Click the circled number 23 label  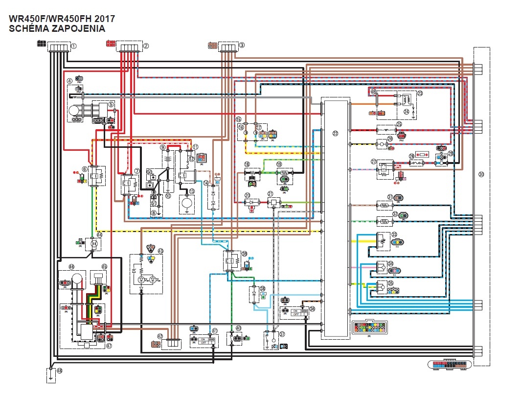420,93
